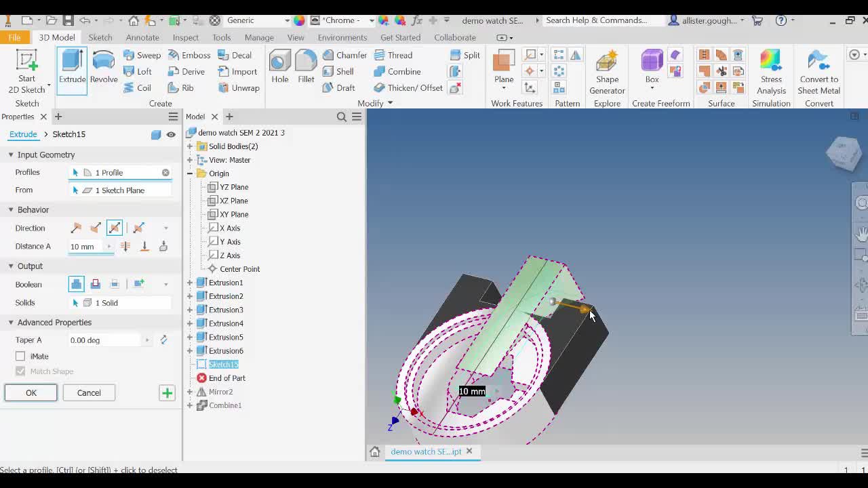This screenshot has width=868, height=488.
Task: Select the Revolve tool
Action: 104,68
